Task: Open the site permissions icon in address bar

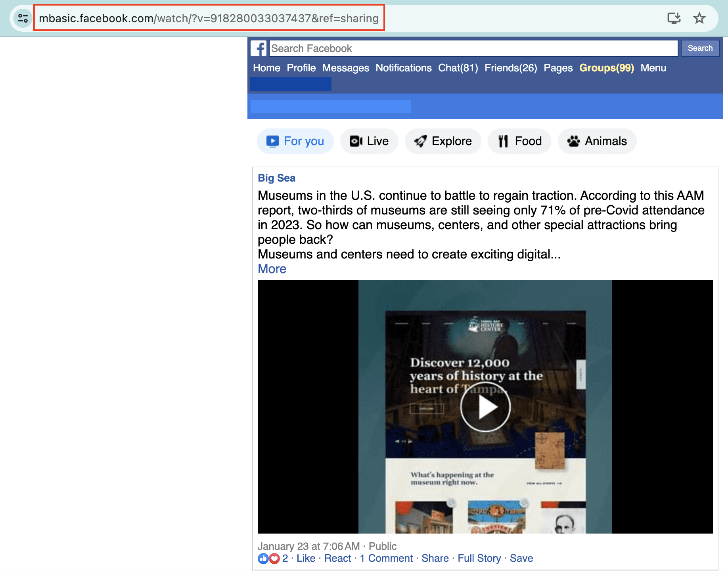Action: pos(23,17)
